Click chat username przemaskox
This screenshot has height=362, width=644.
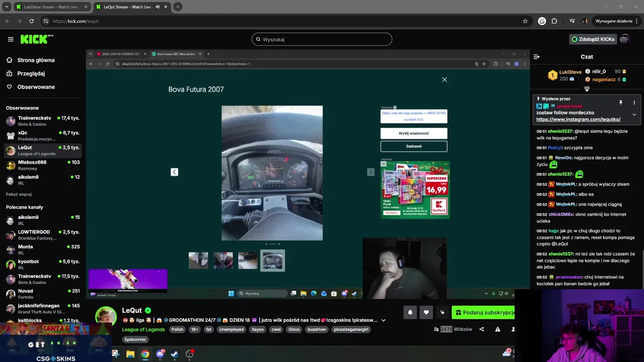pyautogui.click(x=569, y=277)
